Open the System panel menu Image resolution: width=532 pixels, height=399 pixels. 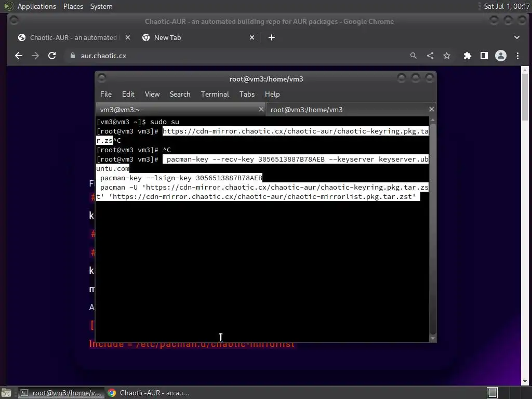coord(101,6)
